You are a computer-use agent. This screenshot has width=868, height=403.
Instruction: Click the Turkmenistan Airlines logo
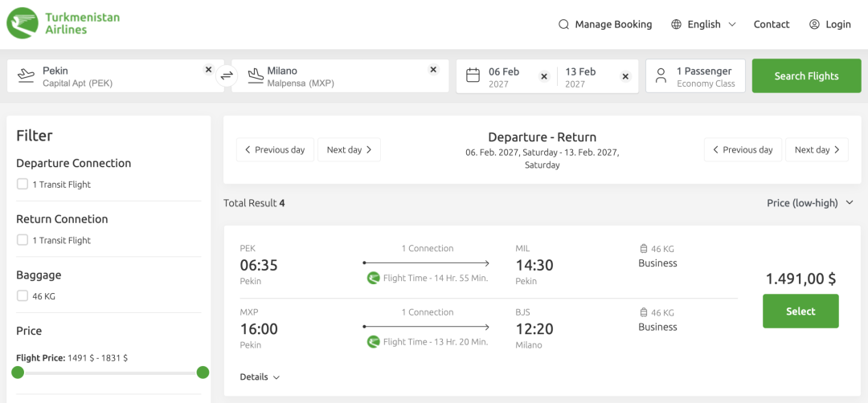point(63,23)
